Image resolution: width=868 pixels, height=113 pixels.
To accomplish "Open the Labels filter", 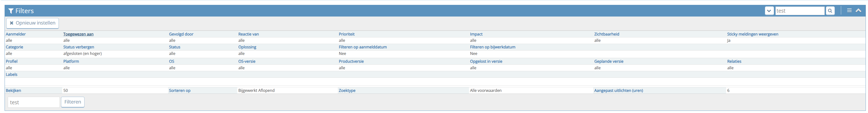I will pyautogui.click(x=11, y=74).
